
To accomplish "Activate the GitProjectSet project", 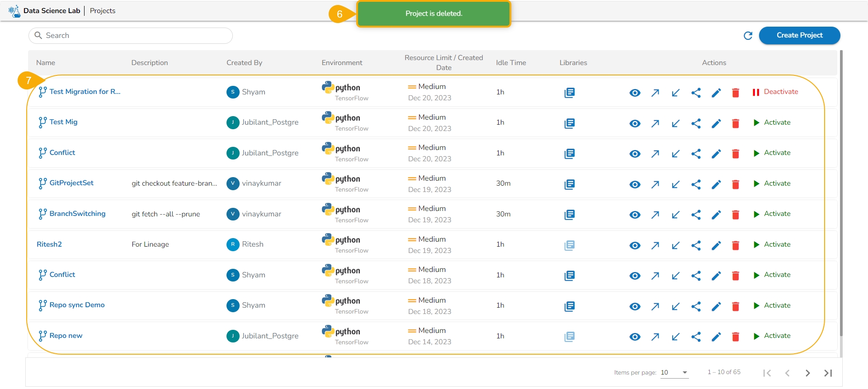I will point(772,183).
